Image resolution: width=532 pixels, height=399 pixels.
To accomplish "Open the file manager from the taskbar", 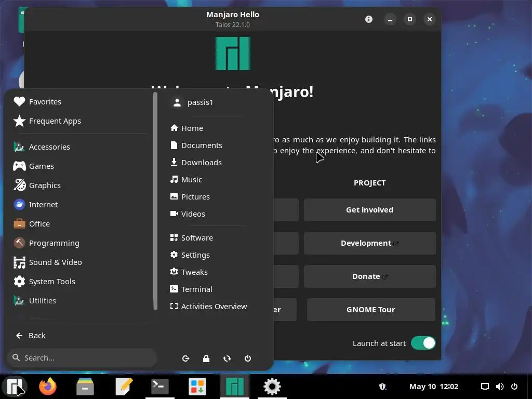I will [x=85, y=387].
